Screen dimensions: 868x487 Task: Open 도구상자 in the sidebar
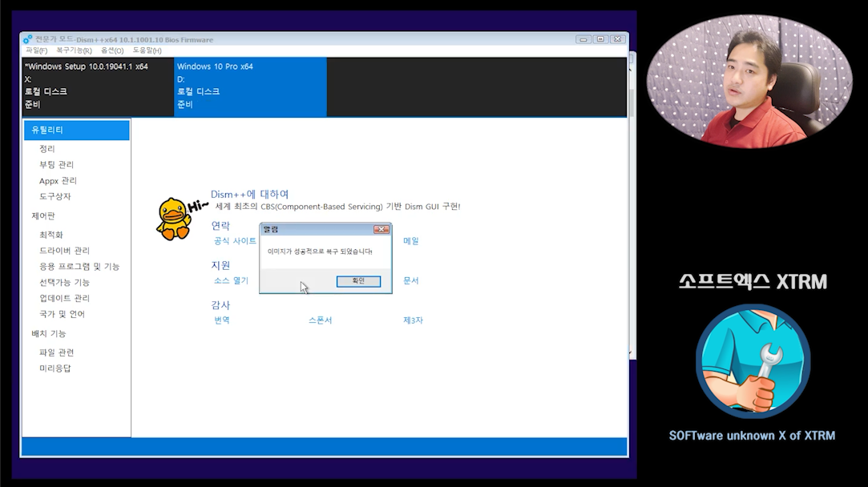pos(55,196)
